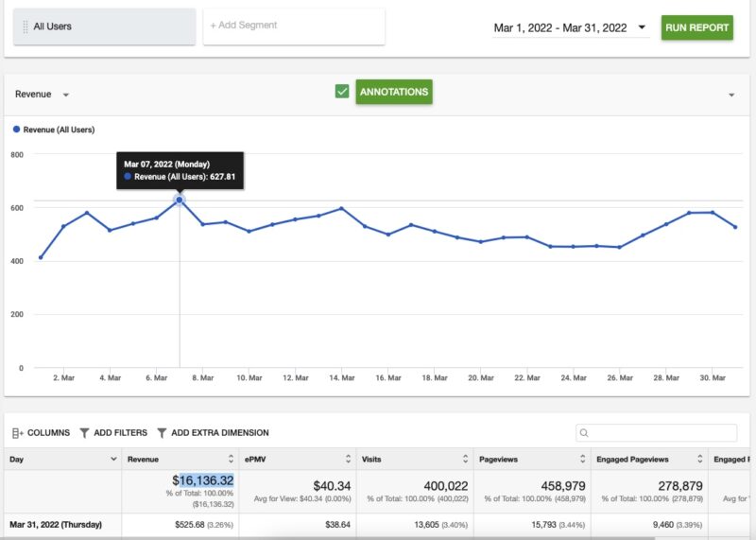Toggle Revenue (All Users) legend series
The width and height of the screenshot is (756, 540).
tap(54, 130)
